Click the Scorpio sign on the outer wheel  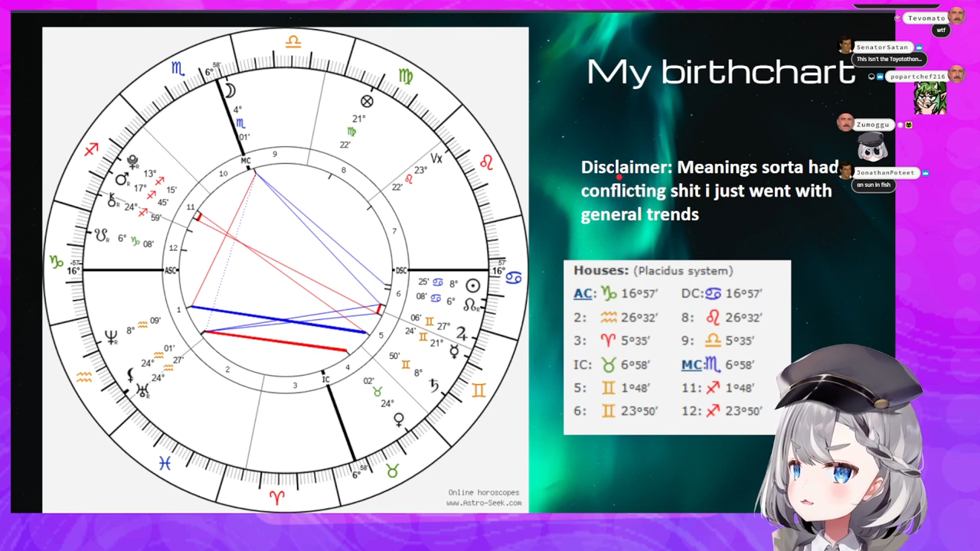178,68
